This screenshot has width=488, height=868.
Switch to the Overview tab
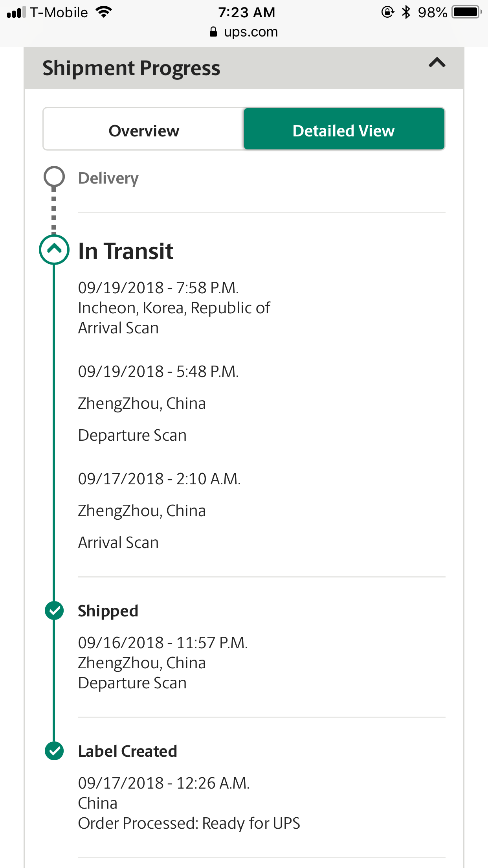click(x=144, y=131)
